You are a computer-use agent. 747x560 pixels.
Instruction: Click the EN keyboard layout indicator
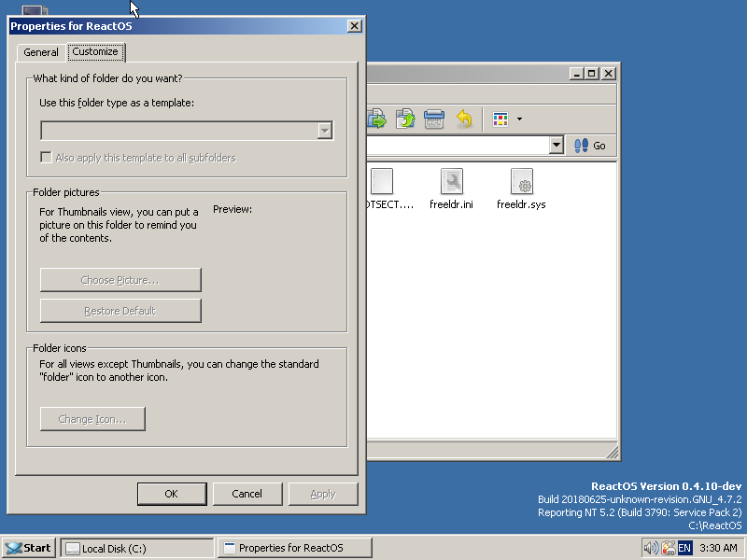pyautogui.click(x=683, y=548)
